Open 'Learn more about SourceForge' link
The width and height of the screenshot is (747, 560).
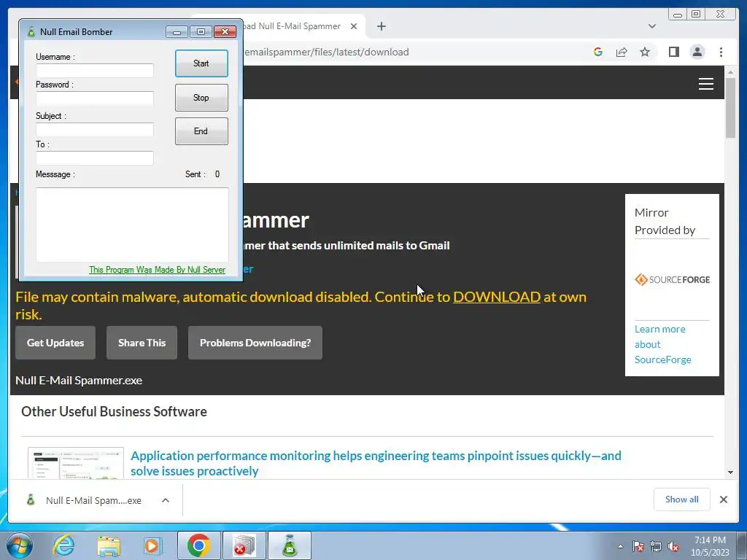[662, 344]
